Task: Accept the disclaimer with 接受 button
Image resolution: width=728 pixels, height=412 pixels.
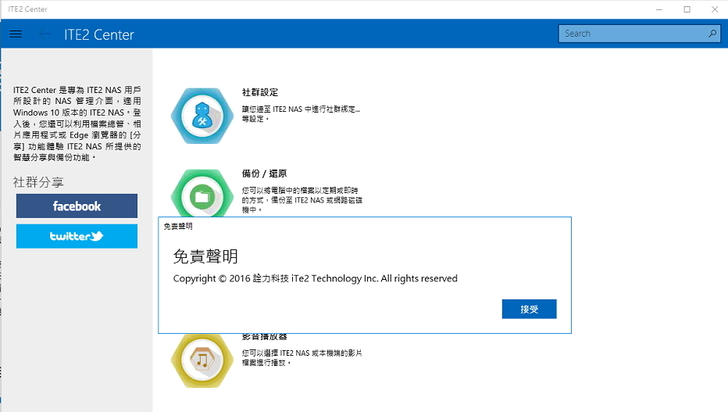Action: [529, 309]
